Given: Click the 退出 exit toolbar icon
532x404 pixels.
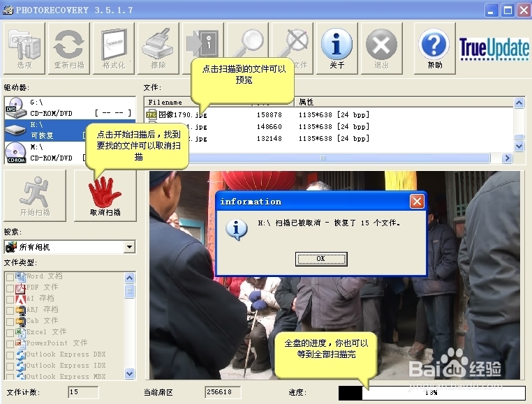Looking at the screenshot, I should (x=381, y=48).
